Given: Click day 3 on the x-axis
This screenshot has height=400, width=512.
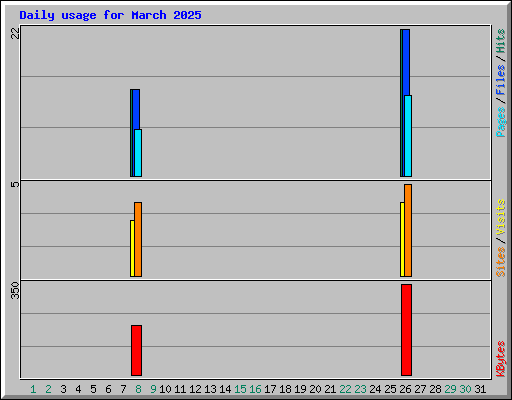Looking at the screenshot, I should (x=63, y=389).
